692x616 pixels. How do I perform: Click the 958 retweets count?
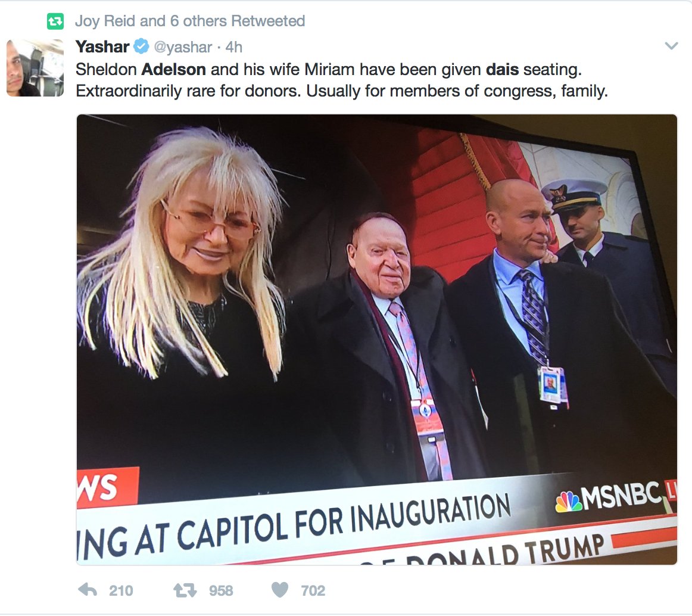[x=221, y=590]
